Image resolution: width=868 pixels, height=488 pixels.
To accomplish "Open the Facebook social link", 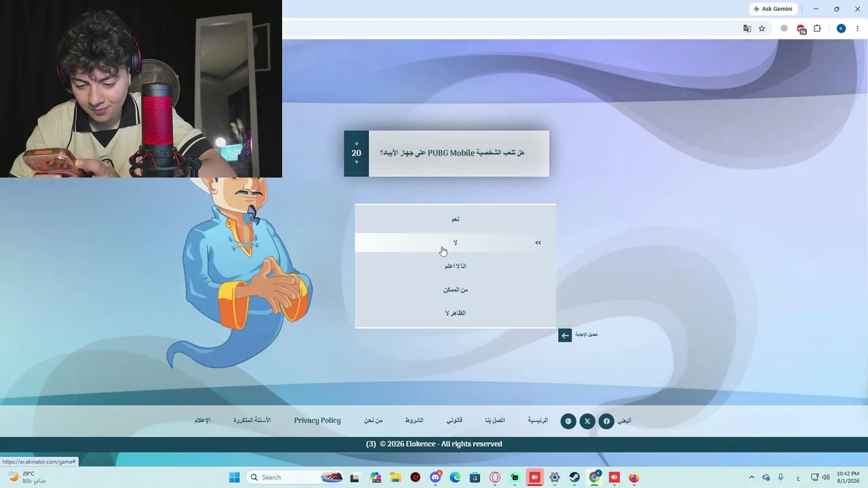I will pyautogui.click(x=606, y=421).
